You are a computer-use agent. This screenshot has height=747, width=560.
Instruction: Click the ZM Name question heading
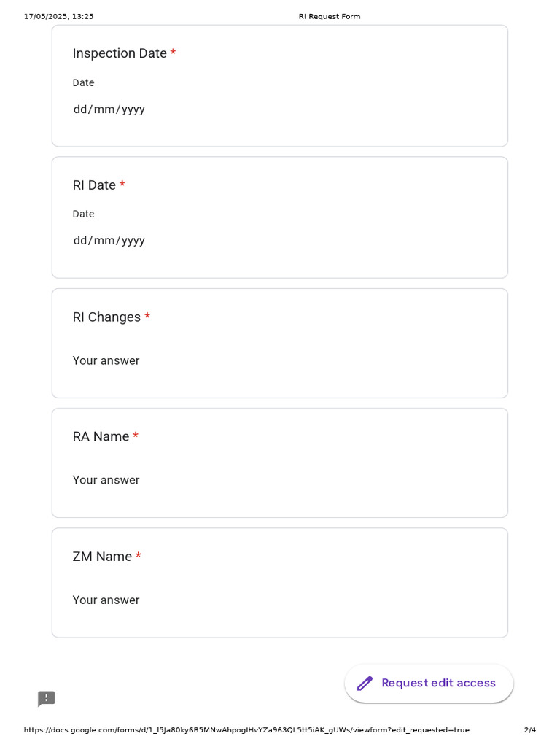tap(102, 557)
